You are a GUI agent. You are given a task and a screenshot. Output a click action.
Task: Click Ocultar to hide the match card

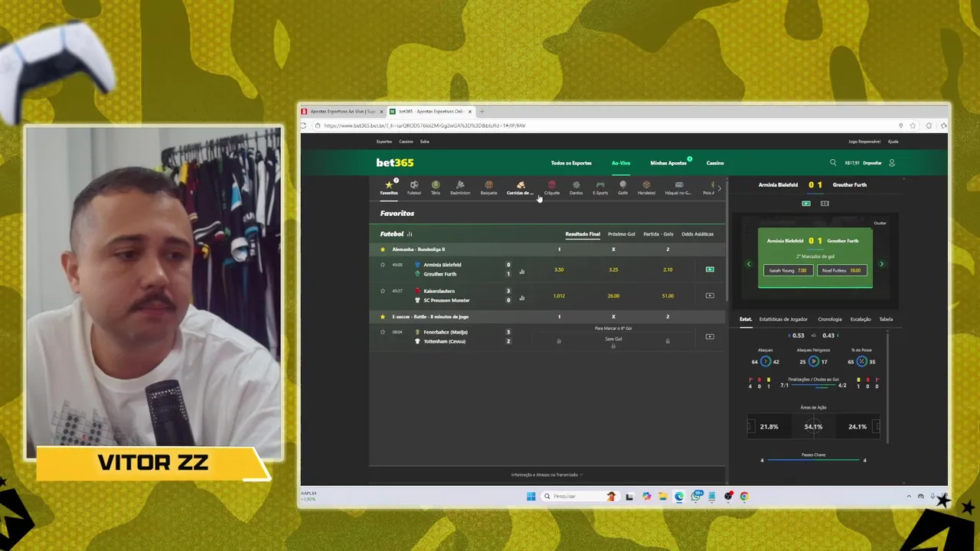(x=880, y=223)
